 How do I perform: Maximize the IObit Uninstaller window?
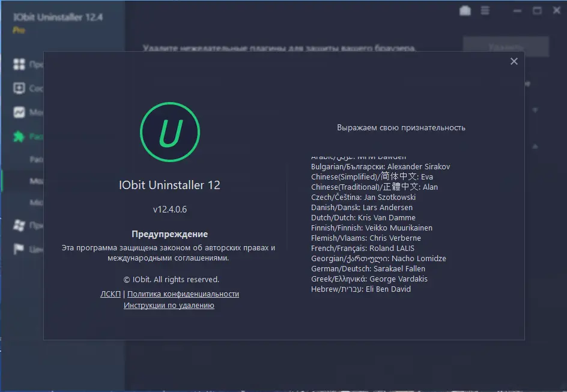click(537, 11)
